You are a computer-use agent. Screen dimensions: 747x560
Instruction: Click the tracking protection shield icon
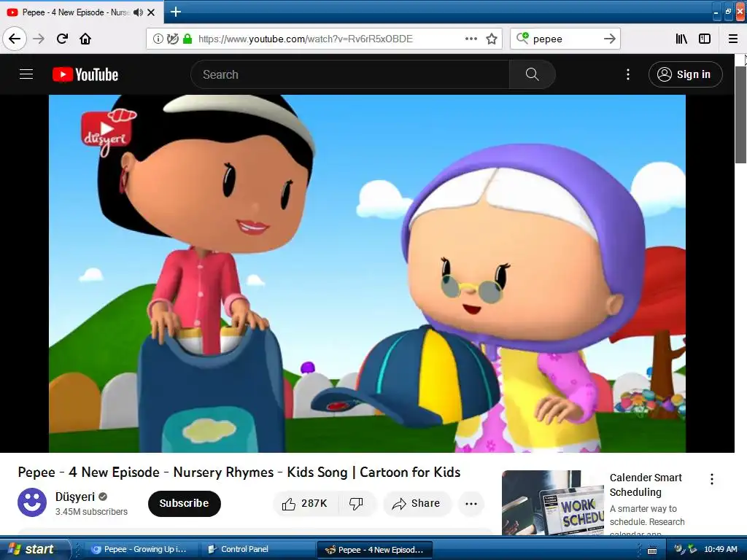pos(172,39)
